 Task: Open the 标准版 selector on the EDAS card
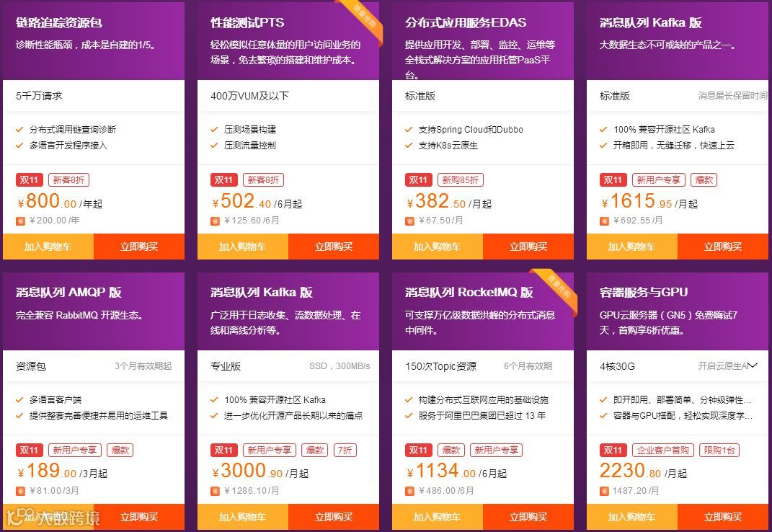click(x=482, y=96)
